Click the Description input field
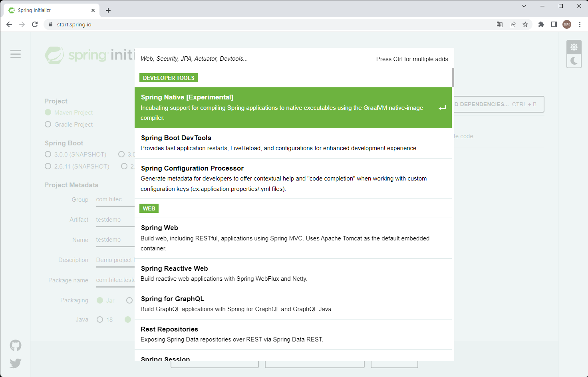 (x=115, y=260)
